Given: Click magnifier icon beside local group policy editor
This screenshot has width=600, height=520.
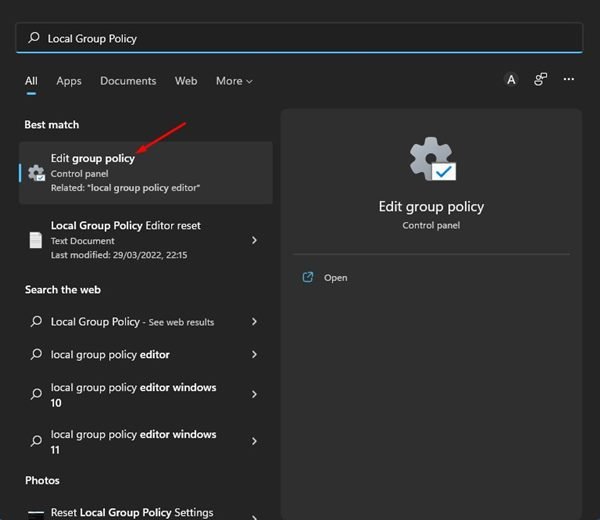Looking at the screenshot, I should click(x=36, y=354).
